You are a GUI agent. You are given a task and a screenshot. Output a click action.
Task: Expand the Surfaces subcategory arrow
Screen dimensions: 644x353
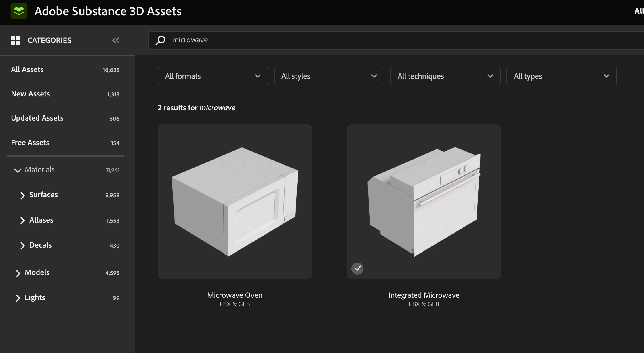(x=22, y=196)
